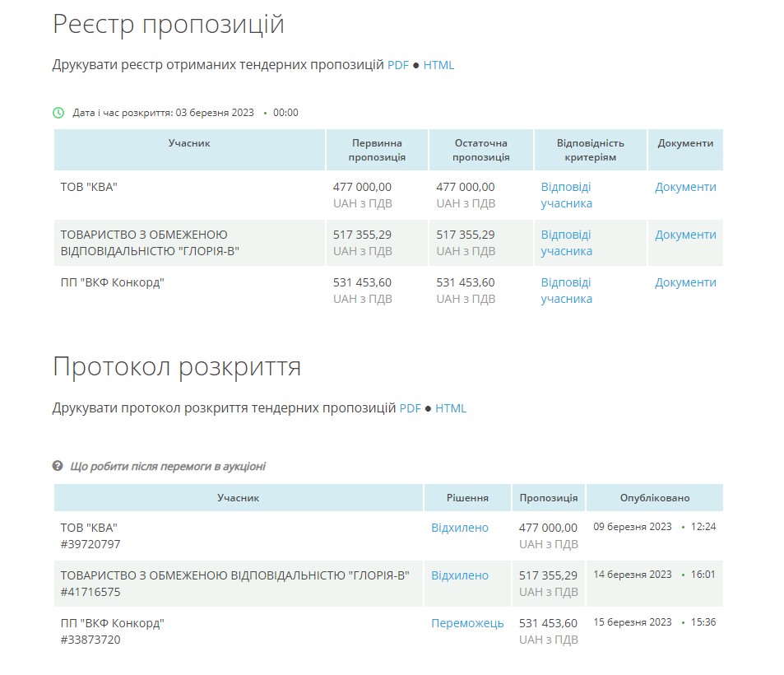Click the 'Опубліковано' column header
Viewport: 784px width, 675px height.
pos(655,498)
